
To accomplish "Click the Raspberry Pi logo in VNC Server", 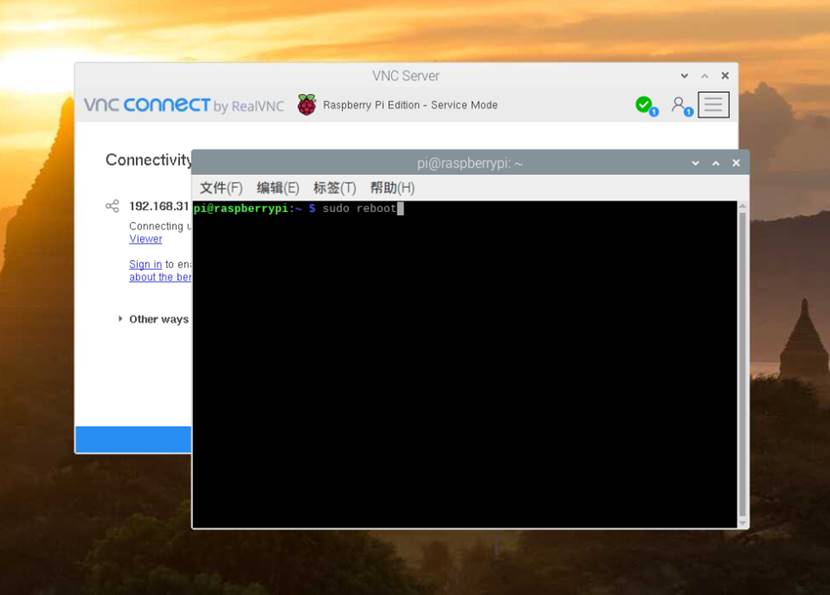I will click(306, 105).
